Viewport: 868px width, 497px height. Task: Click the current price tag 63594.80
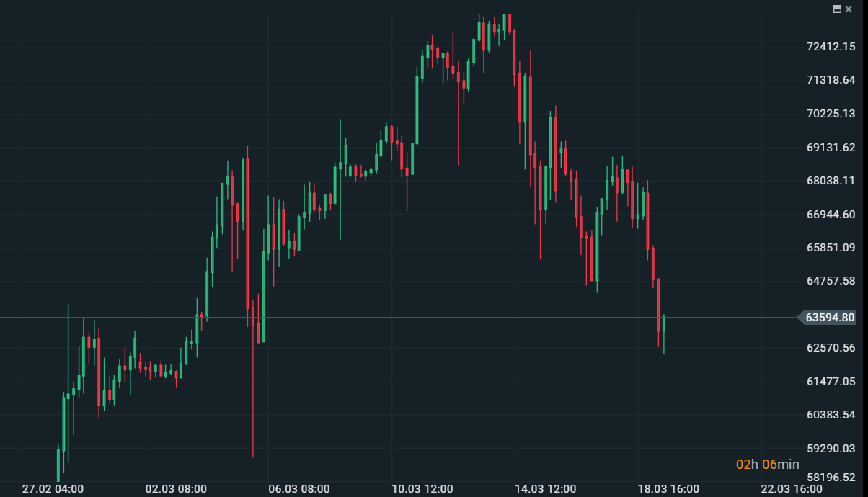(x=831, y=317)
